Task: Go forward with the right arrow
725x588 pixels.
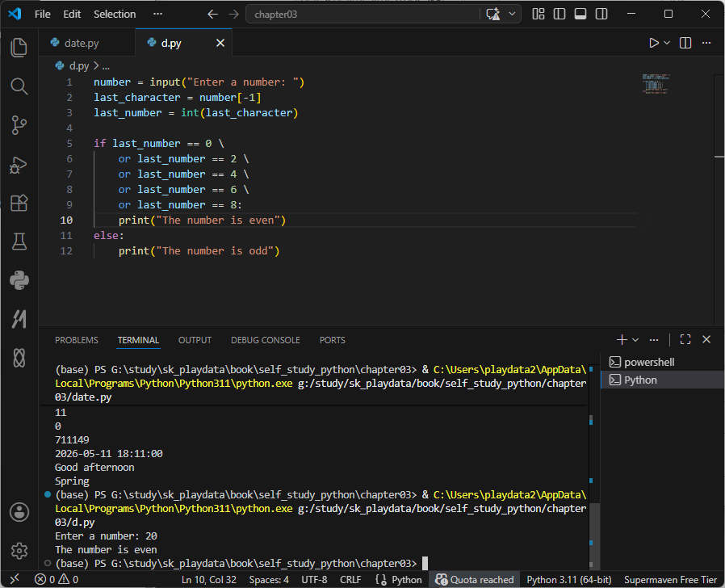Action: [x=233, y=15]
